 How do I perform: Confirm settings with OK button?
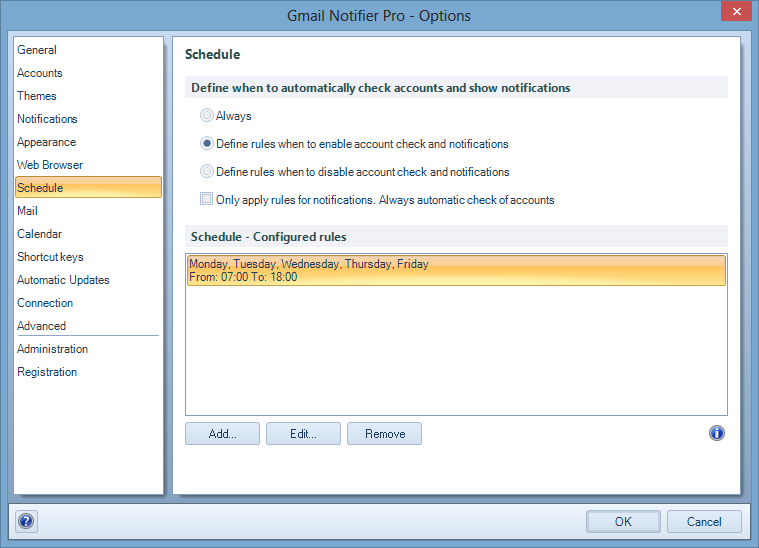[x=623, y=521]
